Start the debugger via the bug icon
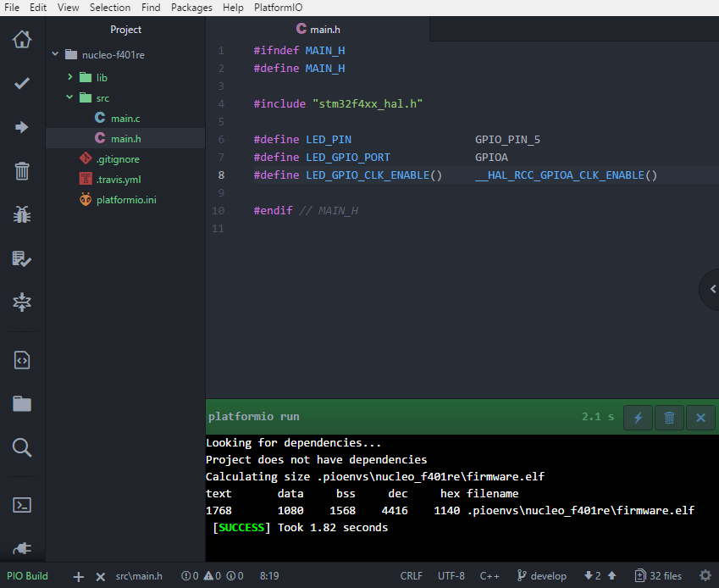The width and height of the screenshot is (719, 588). [21, 214]
